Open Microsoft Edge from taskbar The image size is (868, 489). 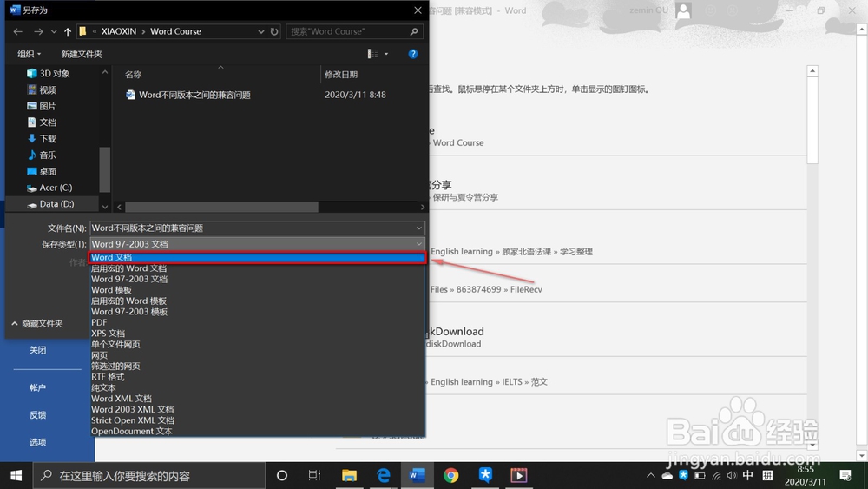pyautogui.click(x=383, y=476)
